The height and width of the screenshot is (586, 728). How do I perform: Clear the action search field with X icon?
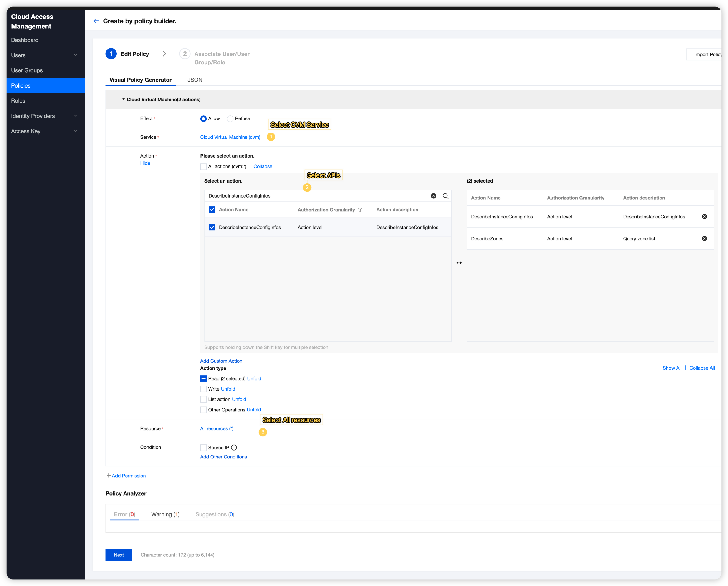[433, 196]
